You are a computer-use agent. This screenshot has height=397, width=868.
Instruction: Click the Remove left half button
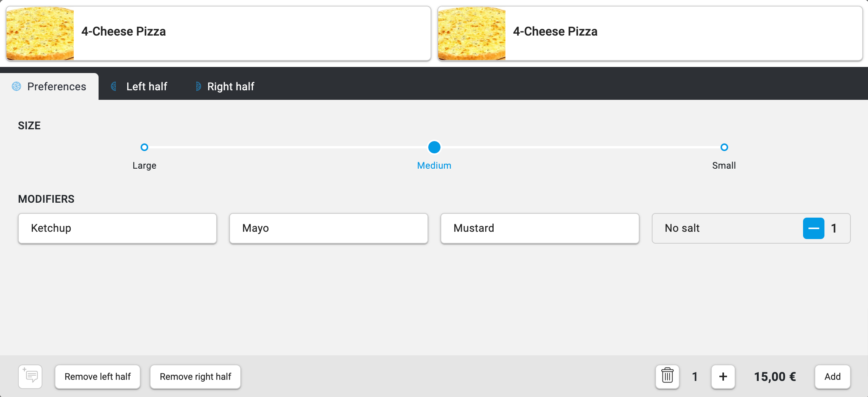tap(97, 377)
